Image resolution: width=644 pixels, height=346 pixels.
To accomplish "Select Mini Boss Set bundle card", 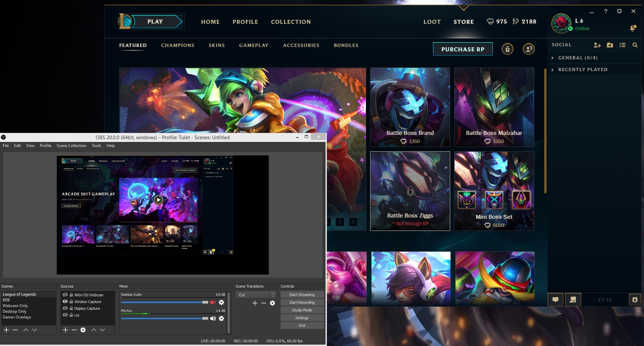I will tap(494, 191).
